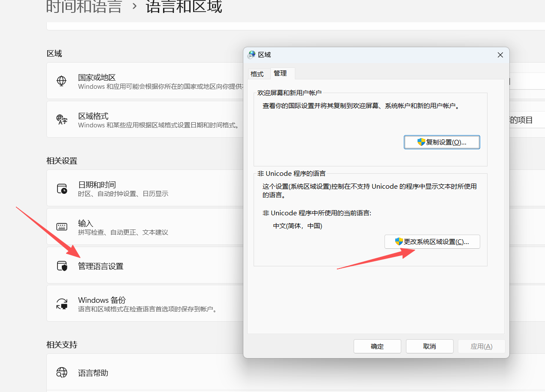Click the 相关设置 section heading
This screenshot has height=392, width=545.
coord(62,161)
